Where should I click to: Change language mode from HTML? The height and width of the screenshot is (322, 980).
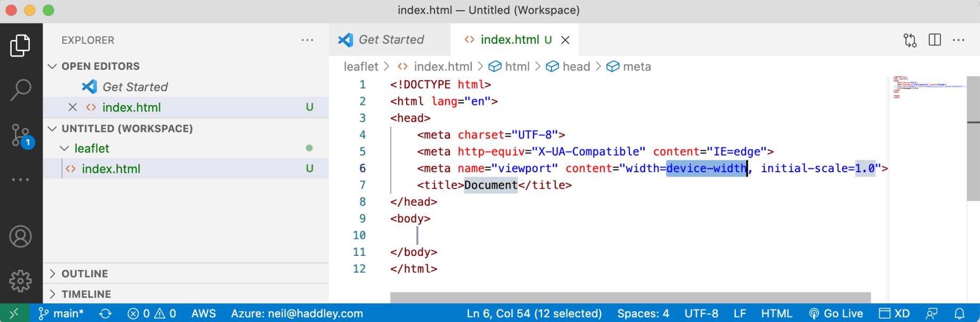pos(776,313)
